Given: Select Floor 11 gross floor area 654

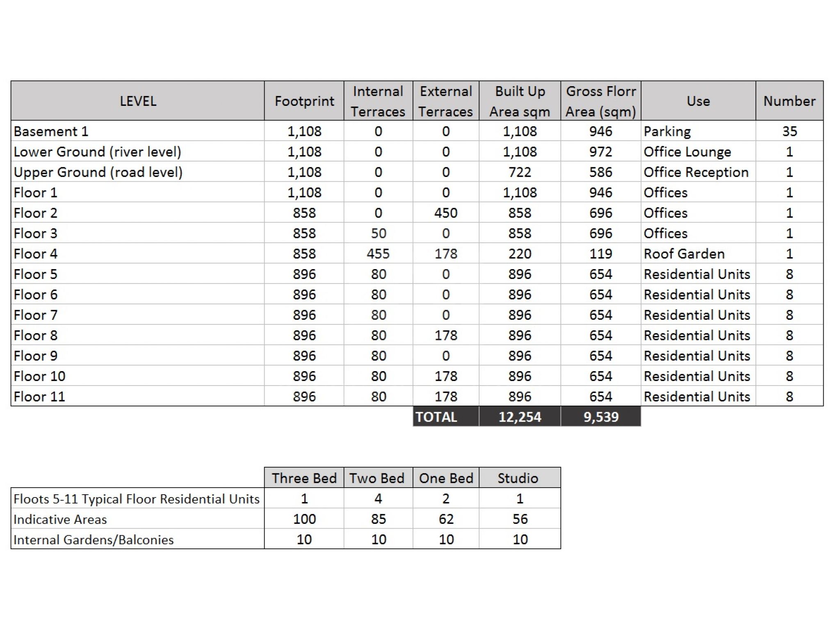Looking at the screenshot, I should (x=601, y=397).
